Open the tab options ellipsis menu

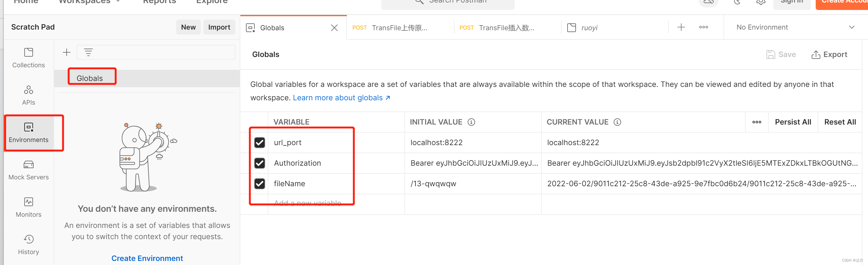click(703, 27)
